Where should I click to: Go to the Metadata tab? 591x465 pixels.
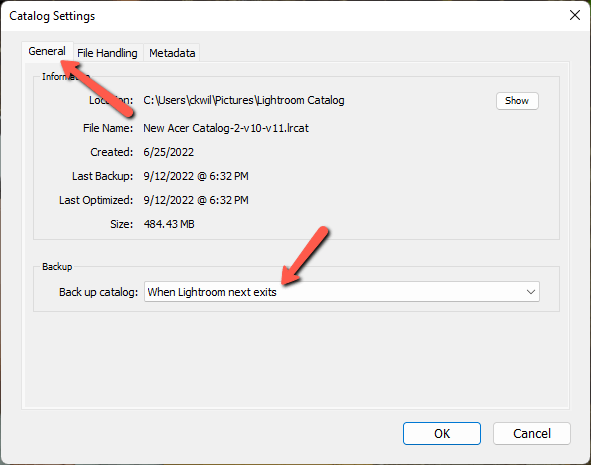coord(172,53)
